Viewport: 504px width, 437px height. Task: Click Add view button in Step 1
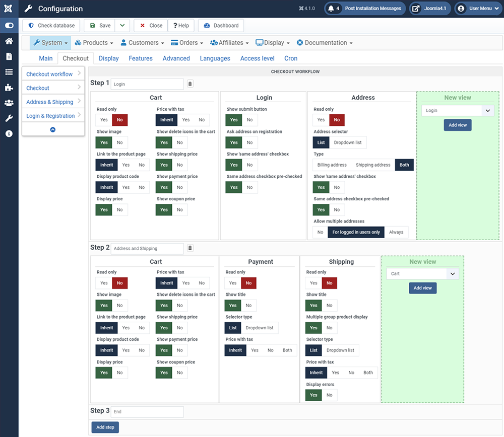(458, 125)
